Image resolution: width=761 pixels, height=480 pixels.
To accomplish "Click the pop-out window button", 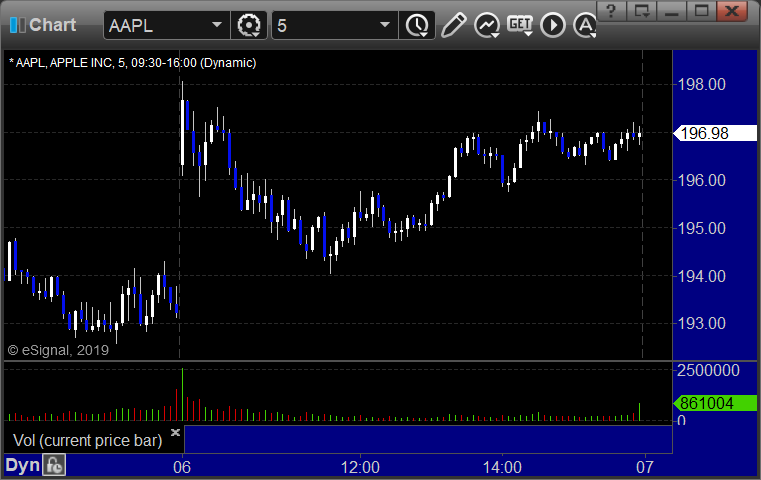I will pyautogui.click(x=642, y=11).
